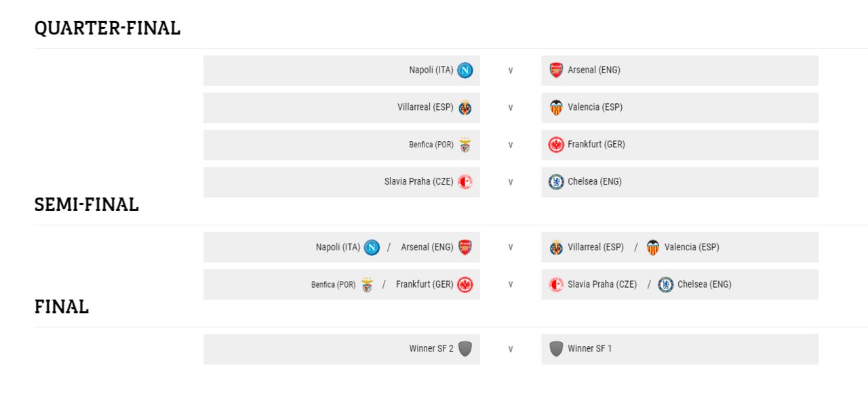The height and width of the screenshot is (395, 868).
Task: Click Slavia Praha (CZE) text in semi-final
Action: pyautogui.click(x=602, y=284)
